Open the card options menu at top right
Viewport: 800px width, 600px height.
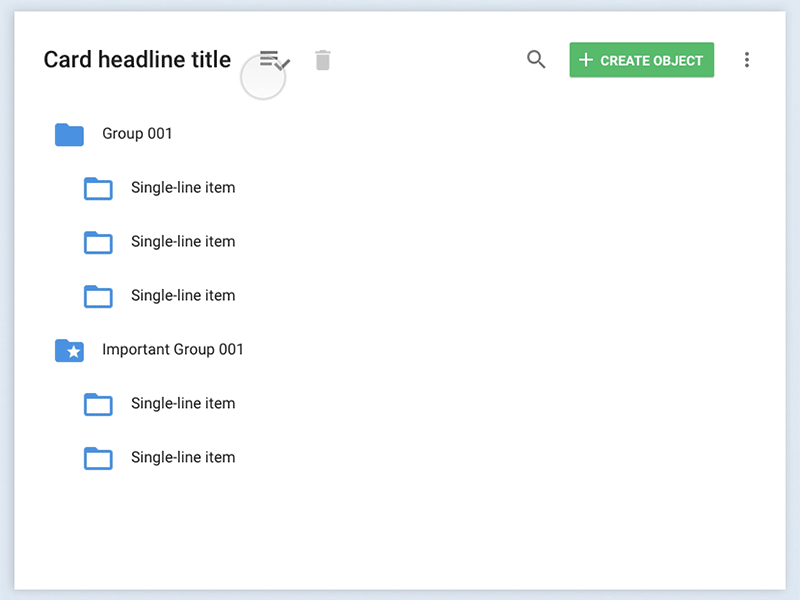[747, 60]
